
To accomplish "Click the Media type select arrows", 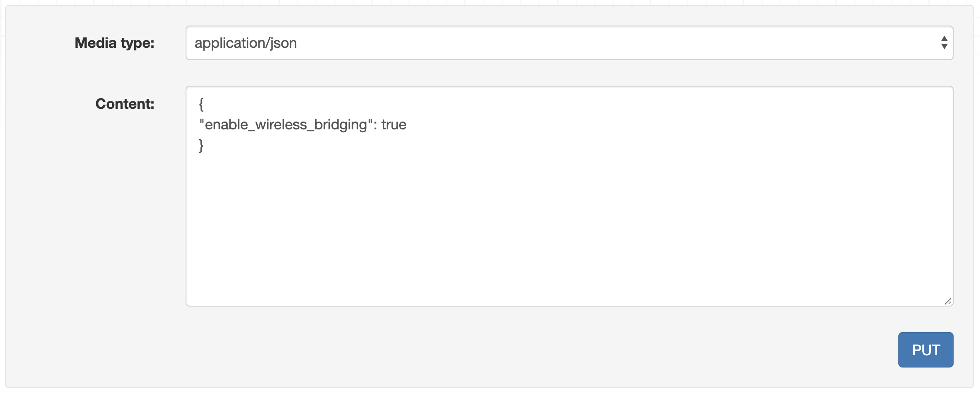I will tap(944, 43).
